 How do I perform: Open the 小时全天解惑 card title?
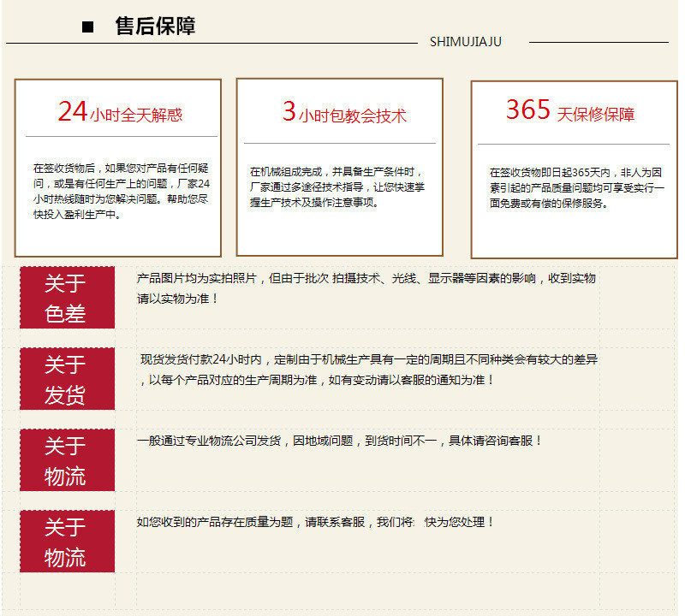coord(135,115)
